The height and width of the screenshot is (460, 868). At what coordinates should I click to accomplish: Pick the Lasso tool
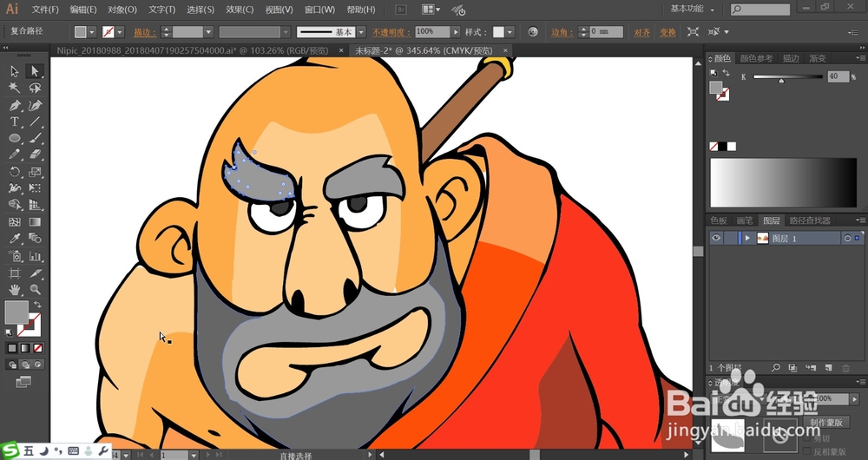click(x=35, y=88)
